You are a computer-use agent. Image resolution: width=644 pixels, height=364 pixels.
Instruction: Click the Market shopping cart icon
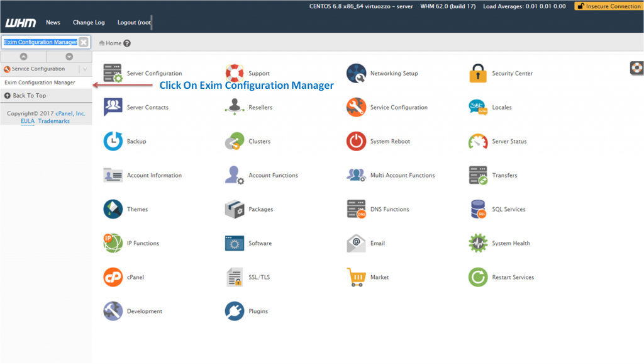point(356,277)
